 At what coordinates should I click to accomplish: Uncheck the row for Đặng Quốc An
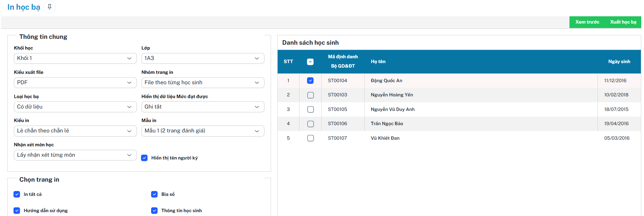click(x=310, y=80)
